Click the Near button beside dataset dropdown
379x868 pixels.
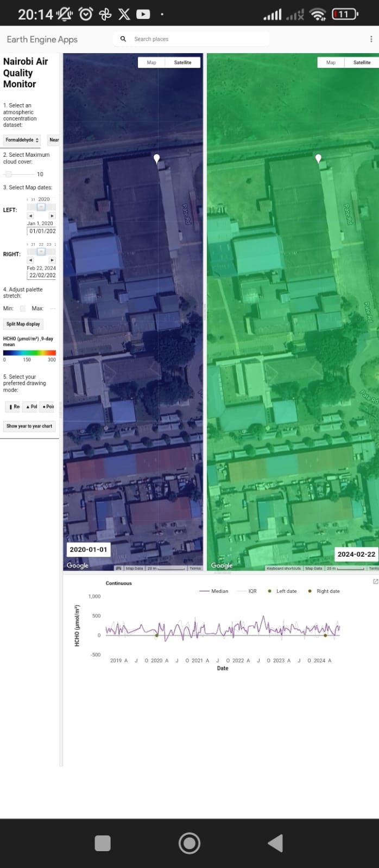[x=54, y=140]
